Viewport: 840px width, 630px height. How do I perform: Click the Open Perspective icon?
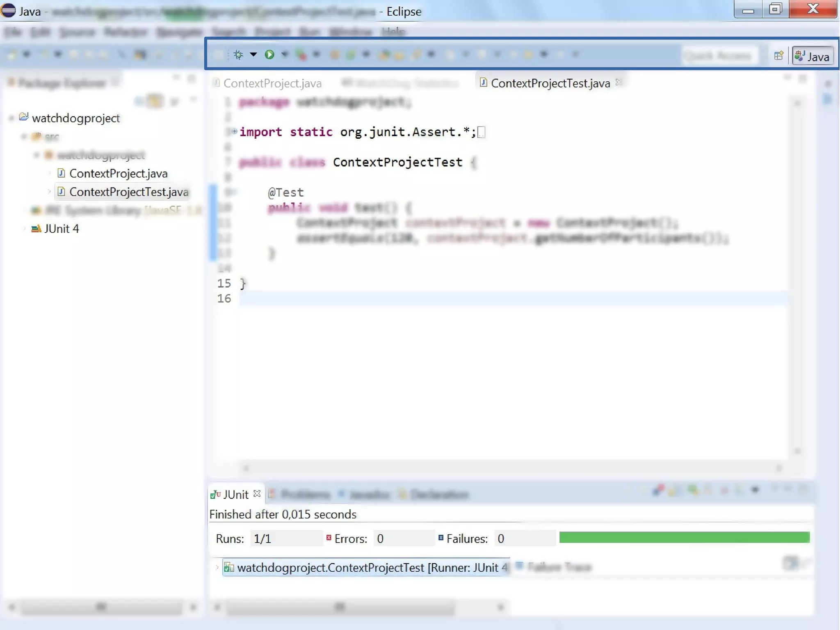(x=778, y=55)
